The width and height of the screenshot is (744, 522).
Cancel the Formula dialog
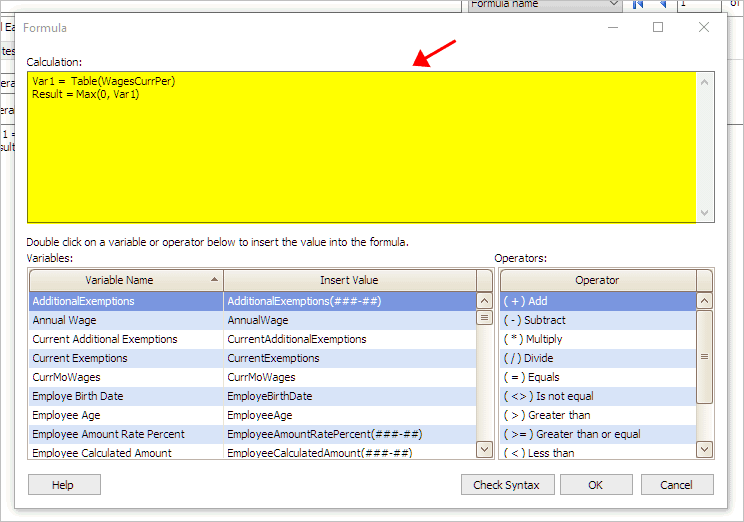tap(677, 485)
